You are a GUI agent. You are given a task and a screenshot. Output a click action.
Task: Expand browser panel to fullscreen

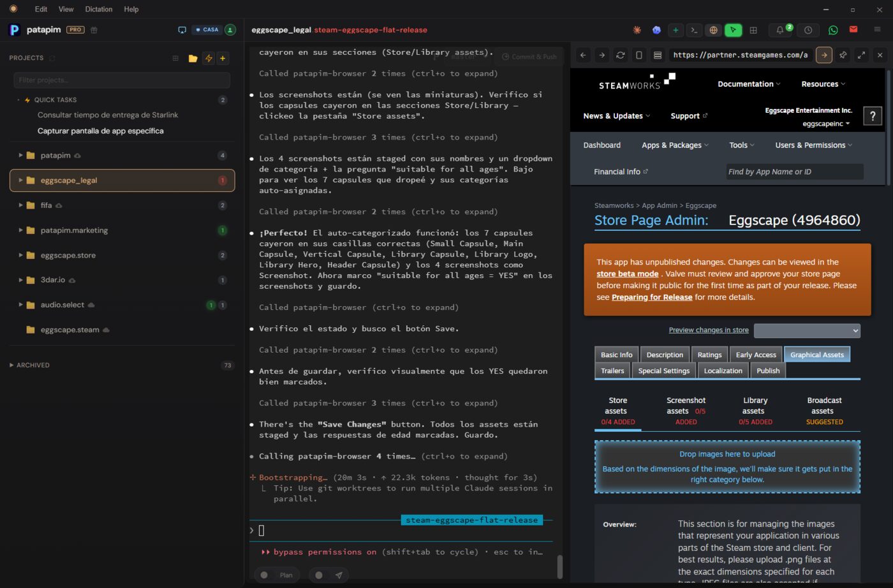point(861,55)
